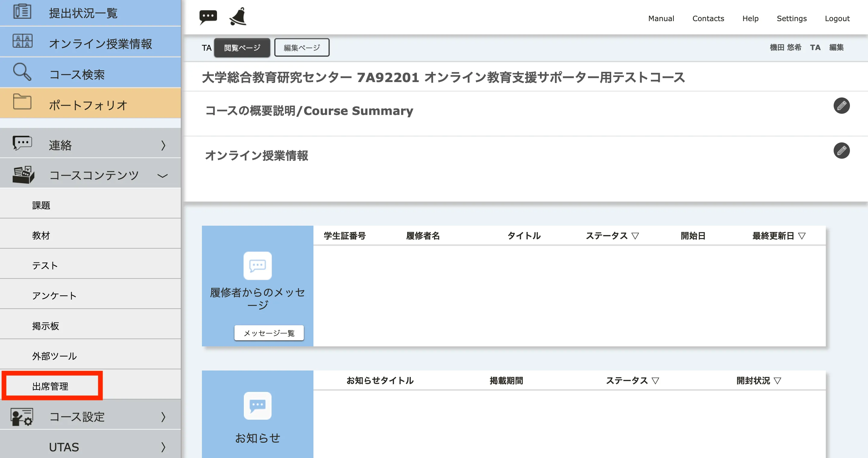
Task: Open 出席管理 in course contents
Action: click(x=50, y=386)
